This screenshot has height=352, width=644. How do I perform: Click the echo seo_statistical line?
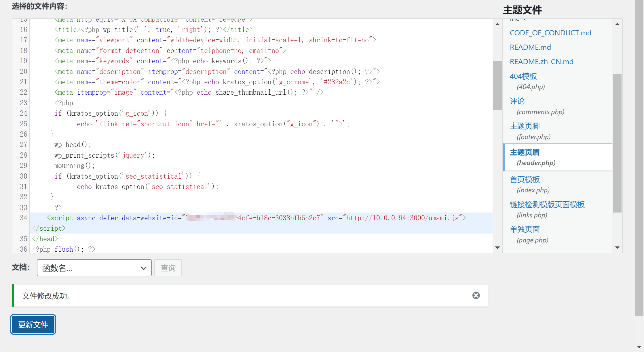coord(148,187)
